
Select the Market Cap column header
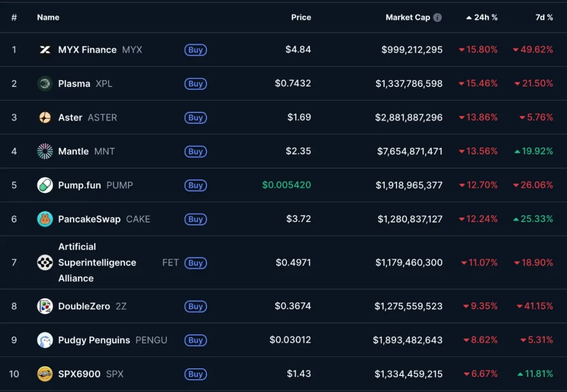point(408,17)
